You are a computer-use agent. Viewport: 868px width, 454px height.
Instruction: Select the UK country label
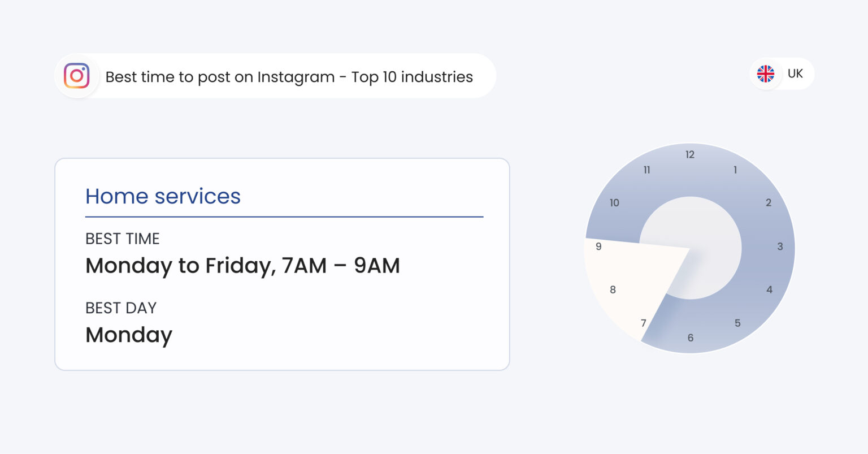795,73
